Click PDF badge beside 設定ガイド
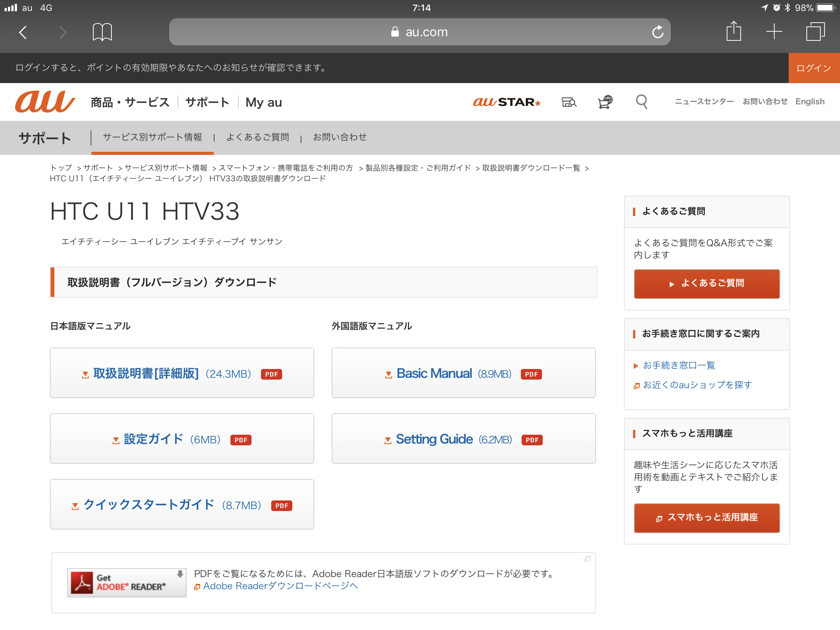The width and height of the screenshot is (840, 630). click(241, 440)
